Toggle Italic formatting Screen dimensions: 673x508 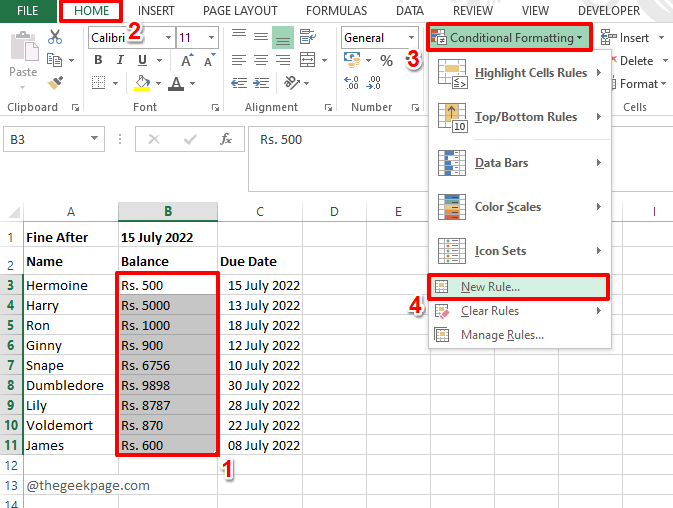[x=121, y=60]
